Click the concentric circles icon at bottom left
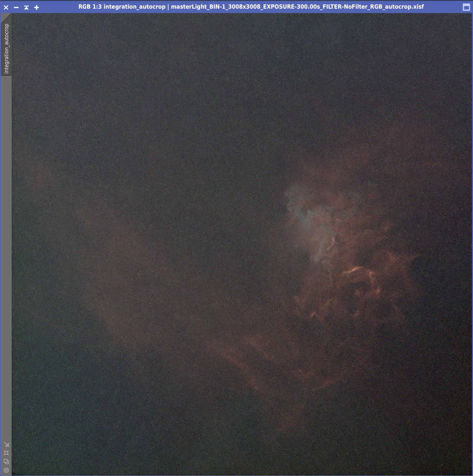The height and width of the screenshot is (476, 473). [x=6, y=470]
